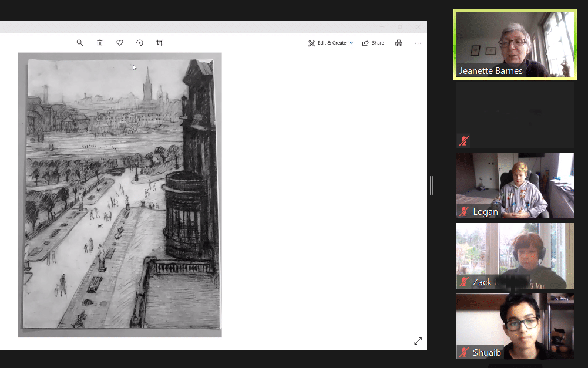
Task: Select the blank camera-off participant tile
Action: tap(515, 115)
